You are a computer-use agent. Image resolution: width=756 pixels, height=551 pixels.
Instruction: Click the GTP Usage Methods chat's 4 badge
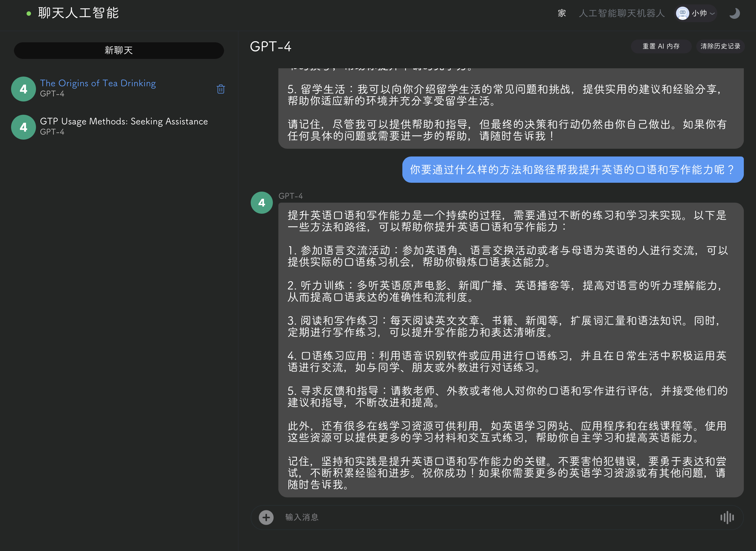click(x=23, y=127)
